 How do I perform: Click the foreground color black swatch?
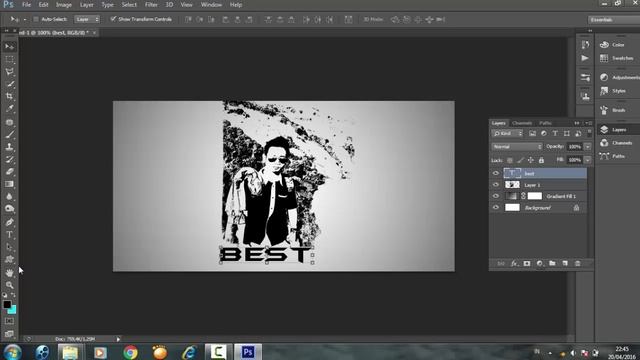coord(7,304)
